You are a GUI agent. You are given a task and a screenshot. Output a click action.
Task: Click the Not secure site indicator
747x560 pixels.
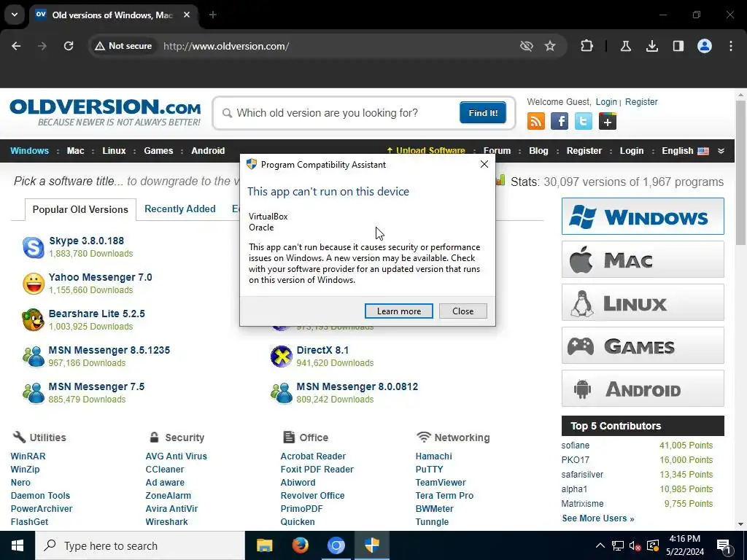point(123,46)
